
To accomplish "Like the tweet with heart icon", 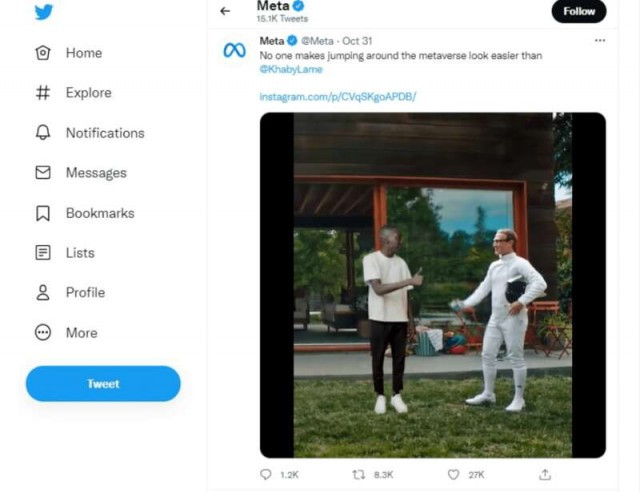I will pyautogui.click(x=453, y=474).
